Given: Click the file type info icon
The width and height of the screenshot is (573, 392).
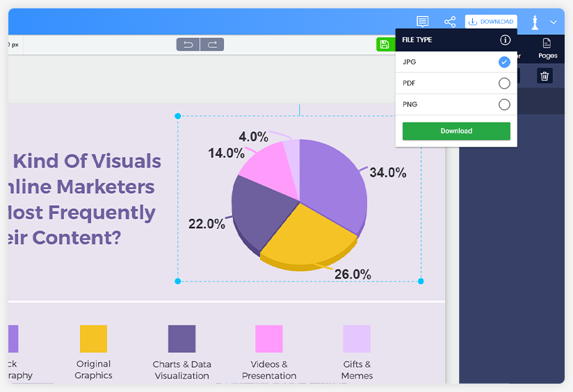Looking at the screenshot, I should [x=506, y=40].
